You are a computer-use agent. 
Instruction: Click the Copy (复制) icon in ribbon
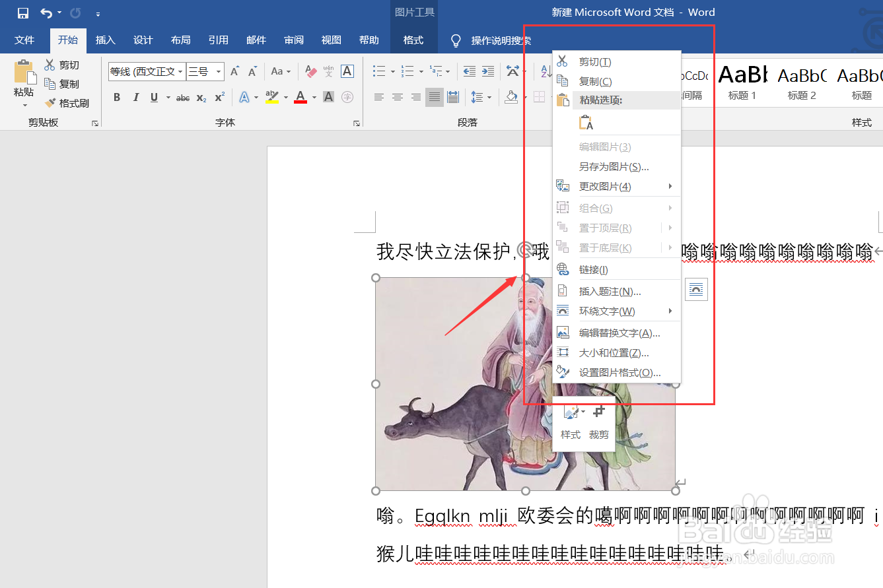[x=50, y=84]
